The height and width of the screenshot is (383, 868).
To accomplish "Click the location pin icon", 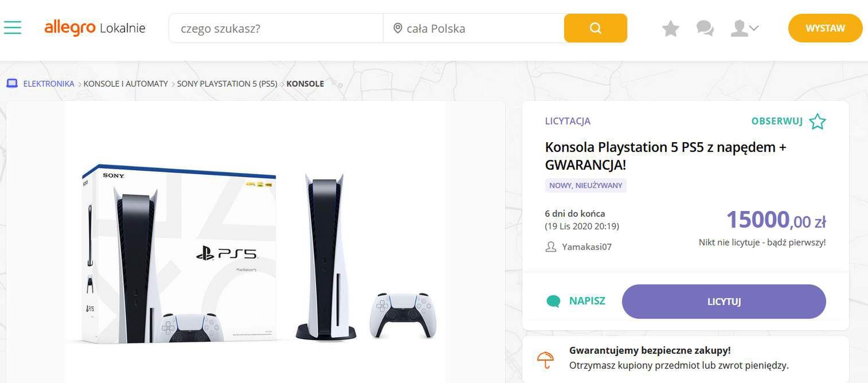I will coord(397,28).
